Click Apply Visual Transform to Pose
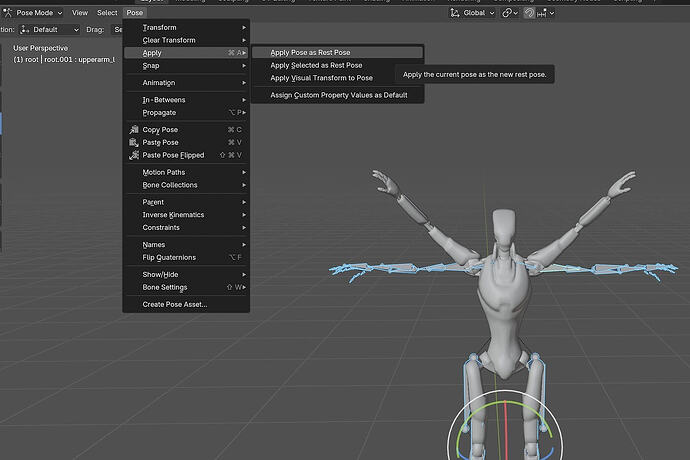 coord(321,78)
